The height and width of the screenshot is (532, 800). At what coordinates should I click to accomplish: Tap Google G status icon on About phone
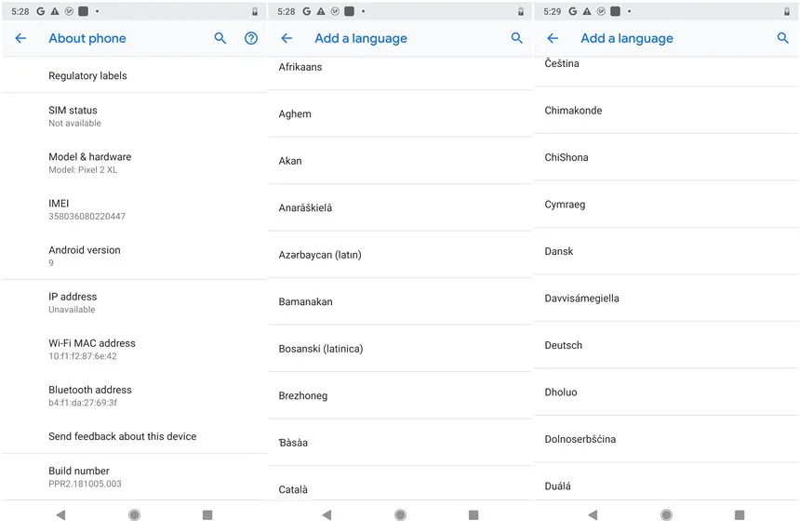pos(40,11)
